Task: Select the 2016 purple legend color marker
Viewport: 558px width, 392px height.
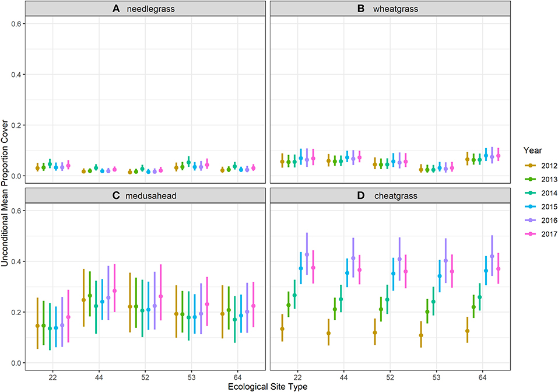Action: [530, 220]
